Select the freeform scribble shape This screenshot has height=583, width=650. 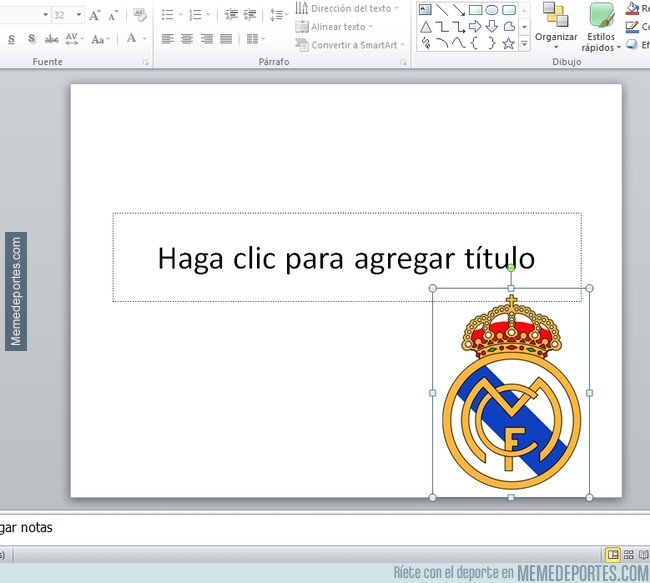pos(426,43)
